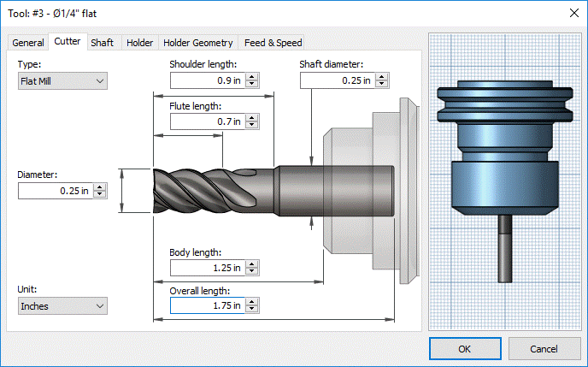The image size is (588, 367).
Task: Confirm tool settings with OK
Action: [465, 349]
